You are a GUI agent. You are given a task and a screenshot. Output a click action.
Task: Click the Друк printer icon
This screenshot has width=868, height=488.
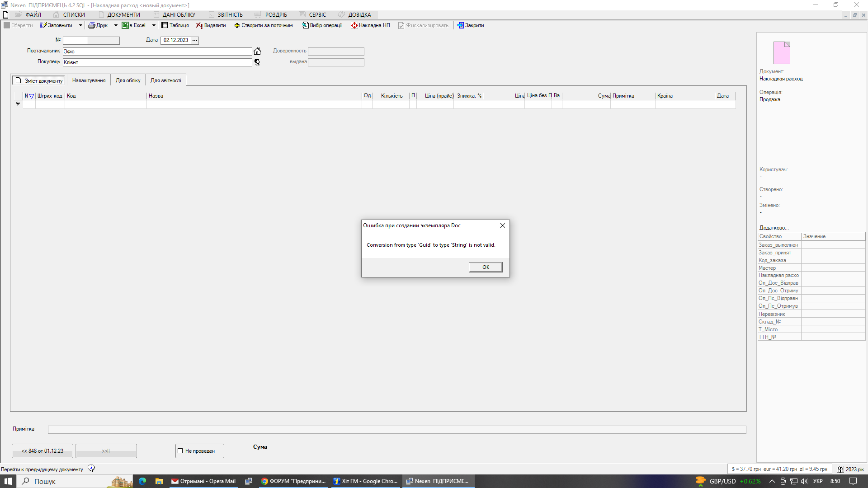(x=92, y=25)
